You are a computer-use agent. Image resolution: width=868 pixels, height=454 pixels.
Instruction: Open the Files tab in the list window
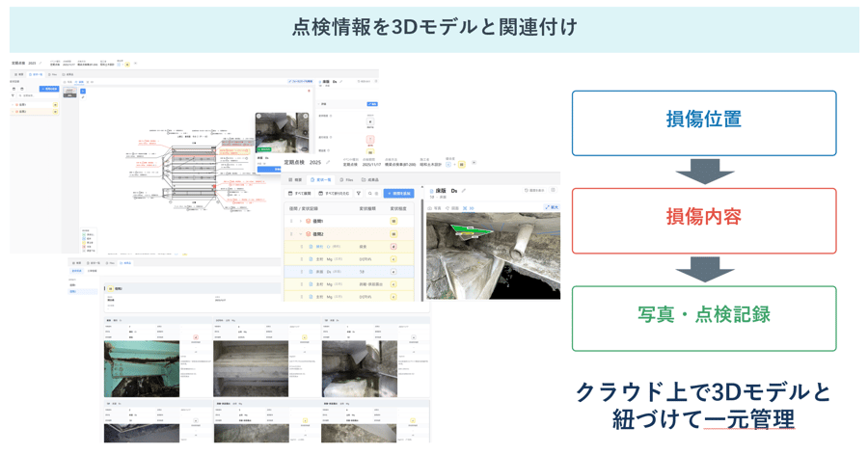[x=346, y=179]
